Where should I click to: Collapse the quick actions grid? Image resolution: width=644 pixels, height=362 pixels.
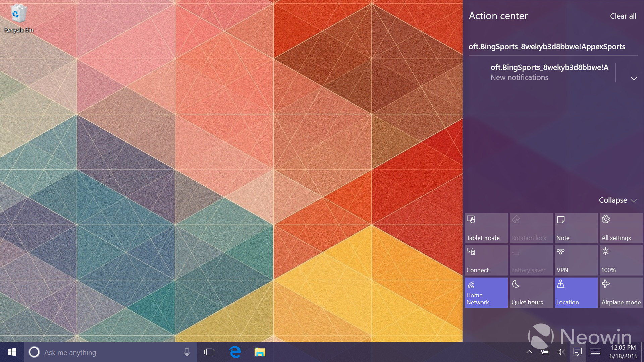coord(618,200)
